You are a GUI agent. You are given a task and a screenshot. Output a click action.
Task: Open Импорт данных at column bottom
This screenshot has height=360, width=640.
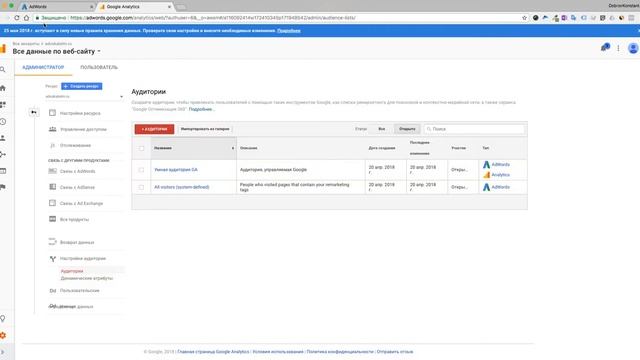(71, 307)
